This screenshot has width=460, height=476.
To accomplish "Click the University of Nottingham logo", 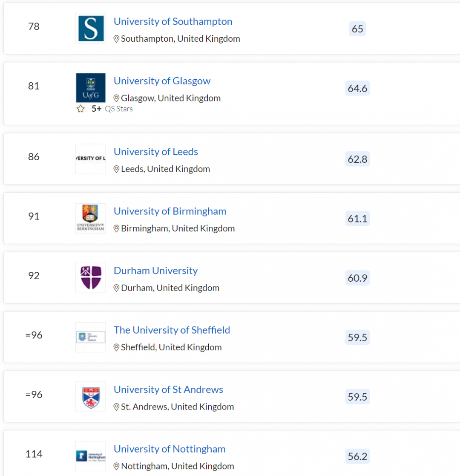I will 91,456.
